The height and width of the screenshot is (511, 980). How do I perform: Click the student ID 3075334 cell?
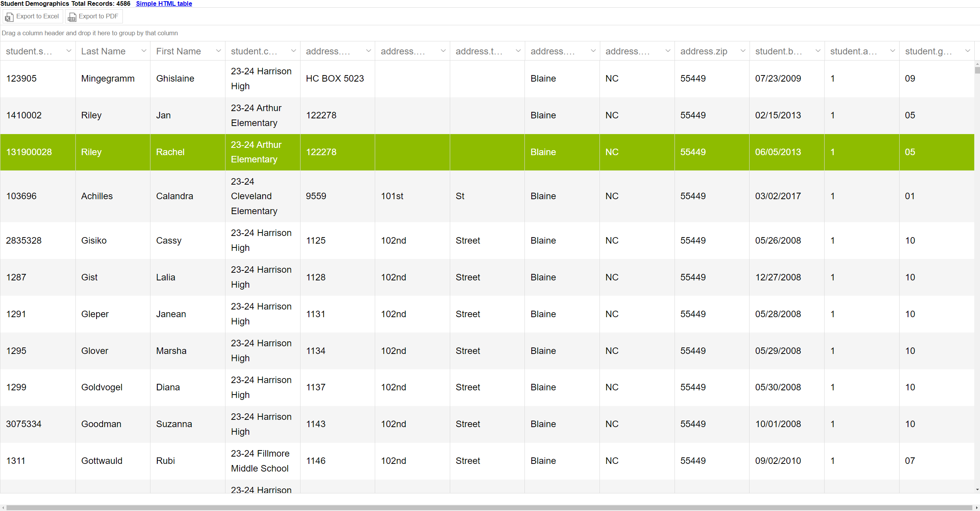pos(38,424)
